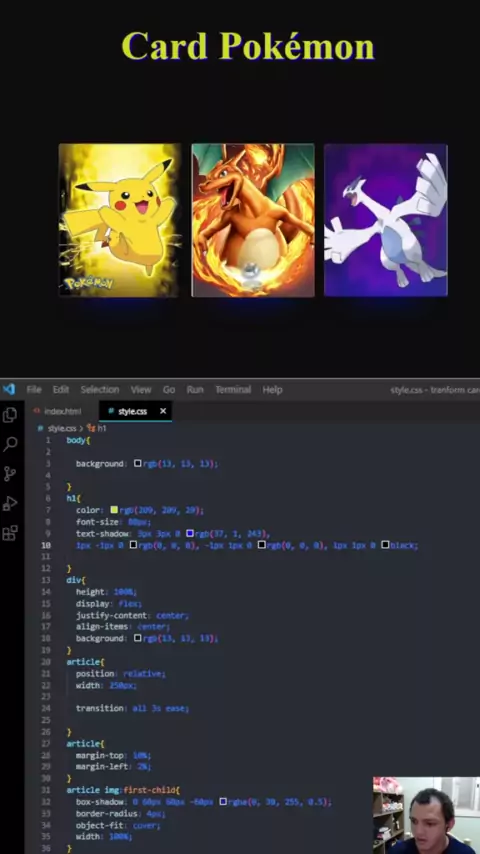This screenshot has width=480, height=854.
Task: Click 'box-shadow' property on line 32
Action: (x=100, y=802)
